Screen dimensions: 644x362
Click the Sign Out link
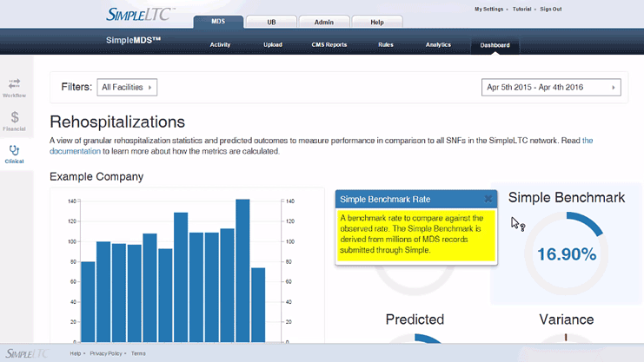coord(550,9)
